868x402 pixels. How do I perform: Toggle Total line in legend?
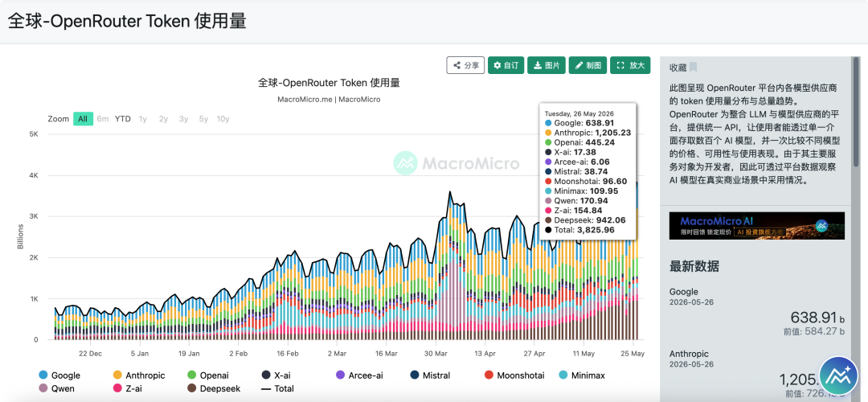coord(277,388)
